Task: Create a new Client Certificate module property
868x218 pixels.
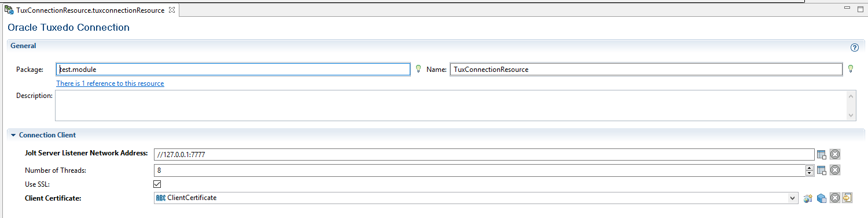Action: [x=808, y=198]
